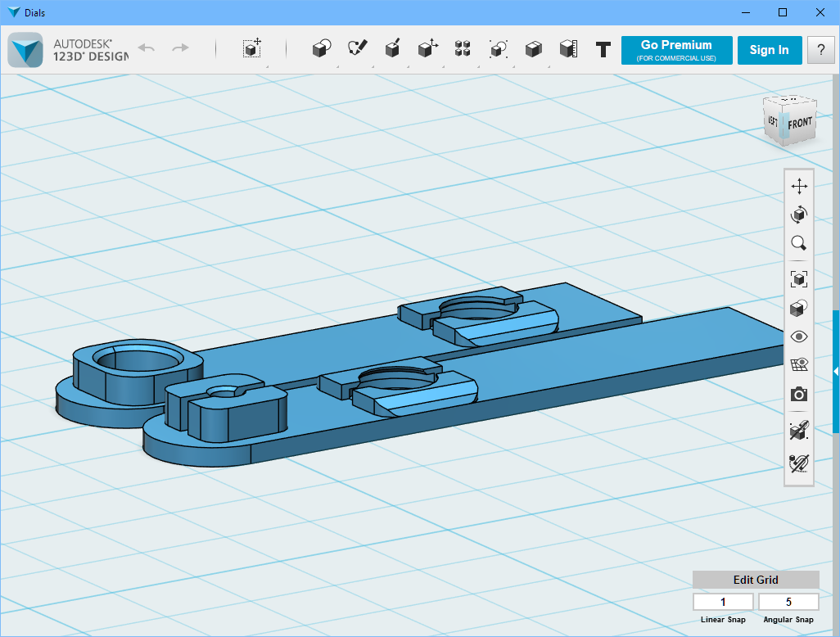Click the Pattern tool icon
The height and width of the screenshot is (637, 840).
[x=463, y=49]
